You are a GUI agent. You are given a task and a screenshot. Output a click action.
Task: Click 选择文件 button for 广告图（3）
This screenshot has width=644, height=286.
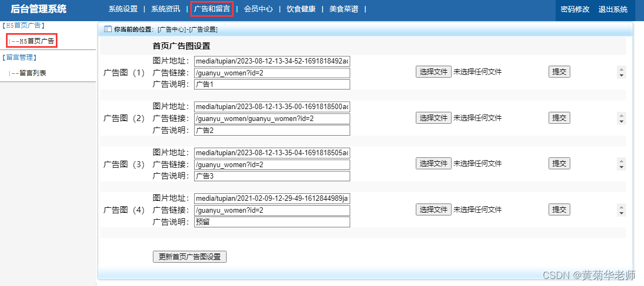434,163
